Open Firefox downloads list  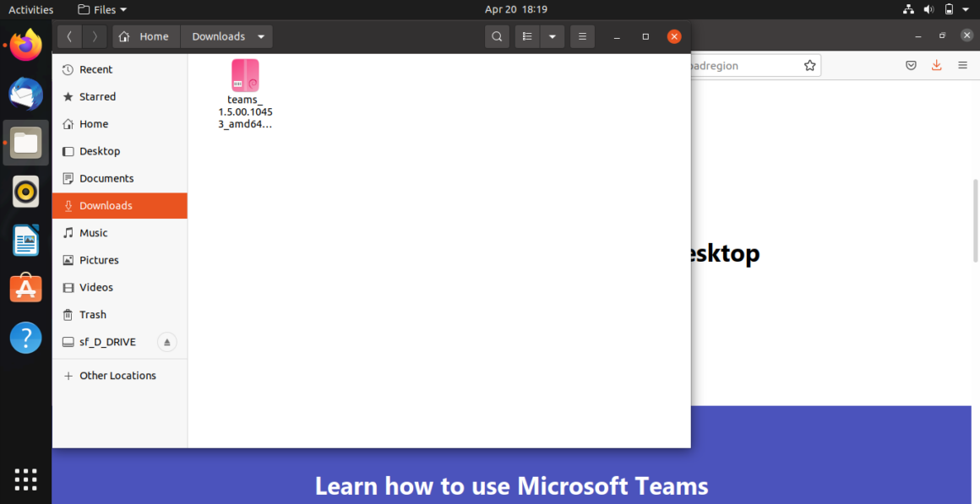click(936, 65)
